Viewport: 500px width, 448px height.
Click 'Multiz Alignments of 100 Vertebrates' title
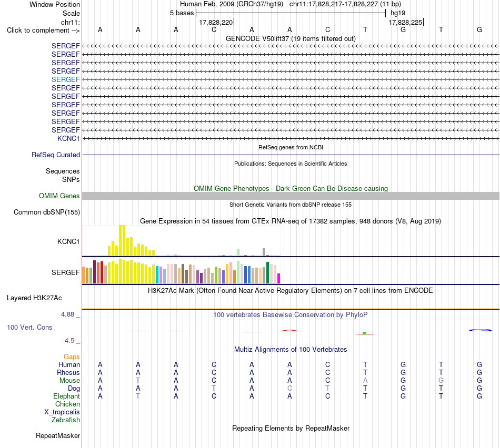[x=291, y=350]
